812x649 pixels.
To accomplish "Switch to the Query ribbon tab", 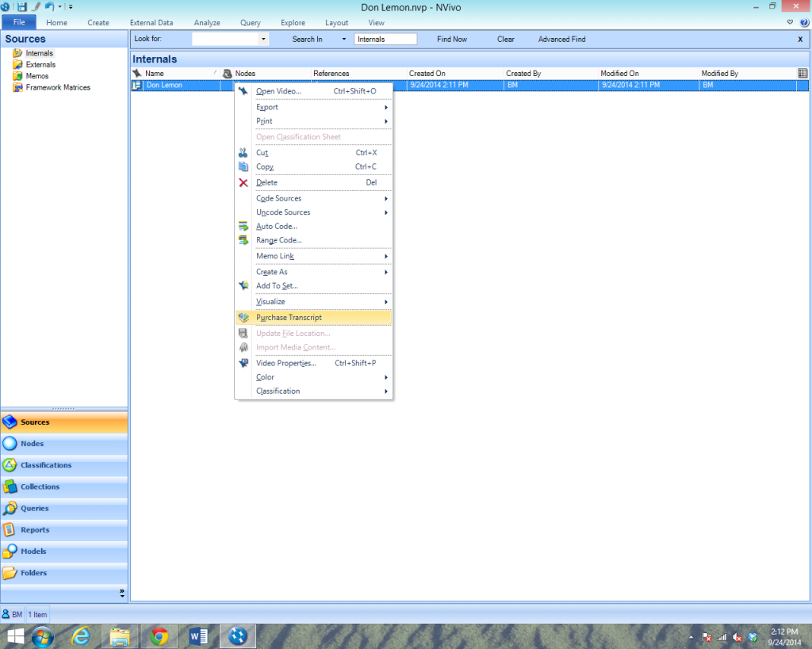I will pyautogui.click(x=250, y=23).
